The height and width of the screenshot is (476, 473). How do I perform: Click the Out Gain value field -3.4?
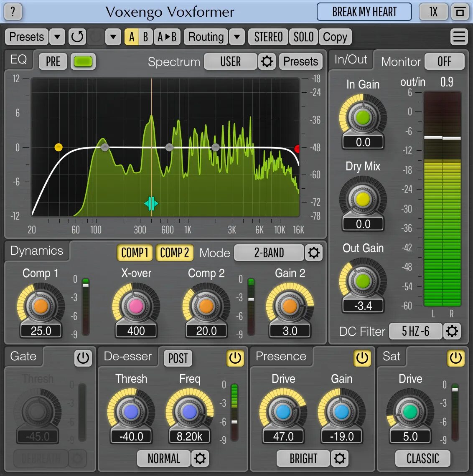tap(363, 306)
